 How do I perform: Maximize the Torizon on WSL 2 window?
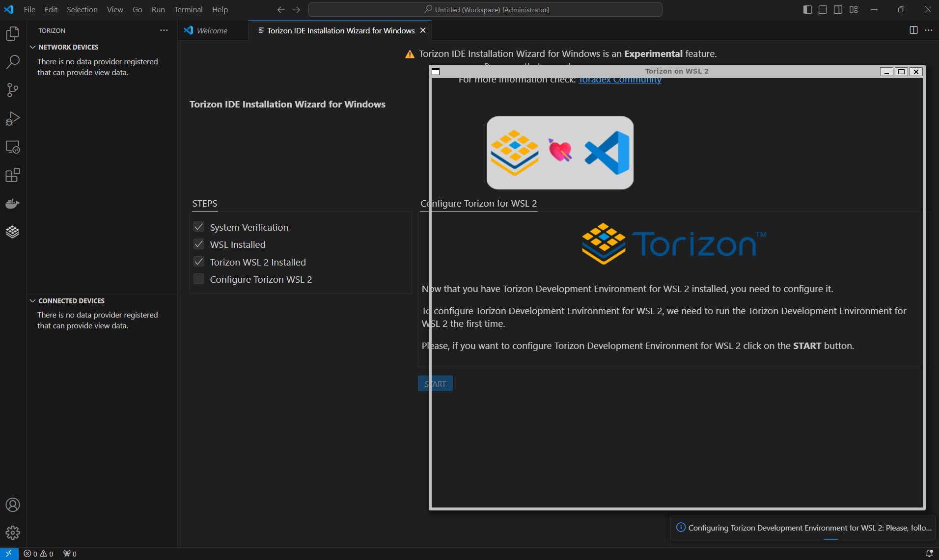[x=901, y=72]
